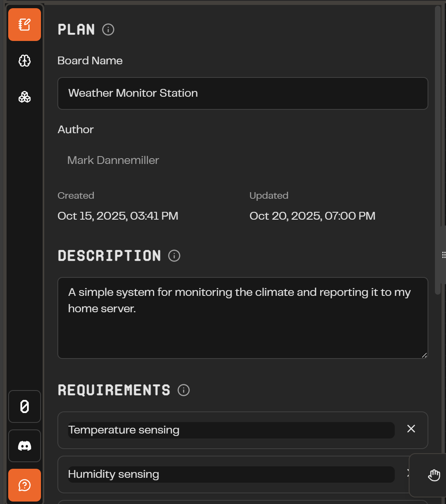Open the orange help question icon

pos(25,485)
